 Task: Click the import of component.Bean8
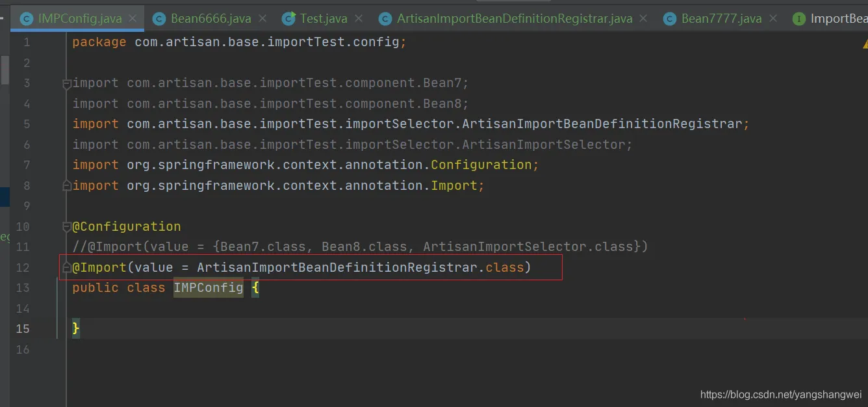(270, 104)
